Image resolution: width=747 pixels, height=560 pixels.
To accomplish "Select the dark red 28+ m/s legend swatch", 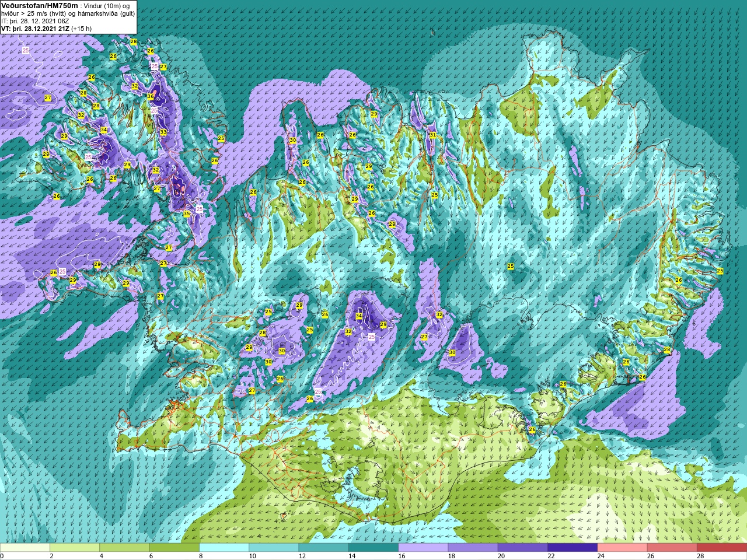I will pyautogui.click(x=721, y=547).
